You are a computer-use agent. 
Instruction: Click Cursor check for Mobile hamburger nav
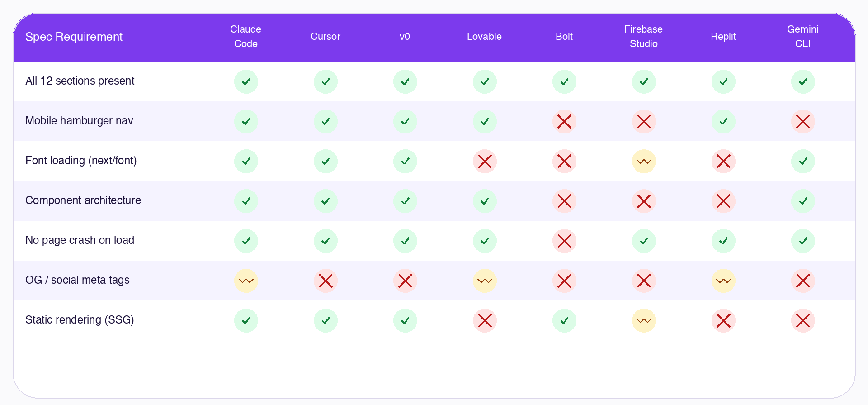click(325, 121)
